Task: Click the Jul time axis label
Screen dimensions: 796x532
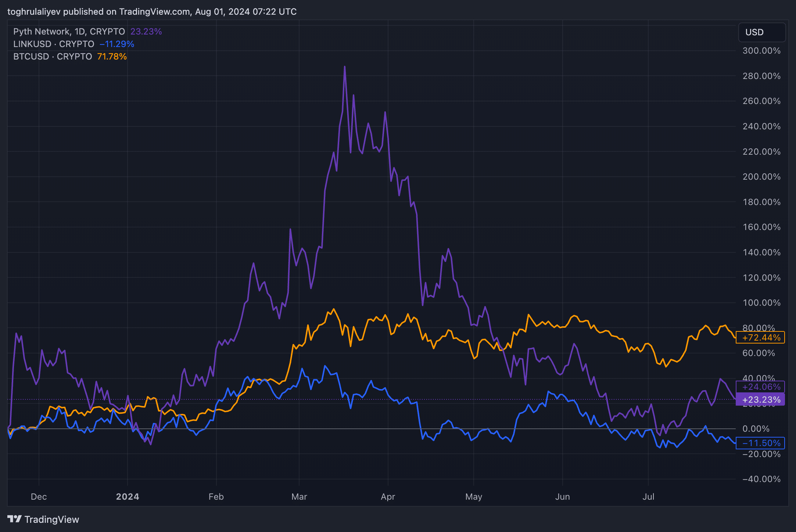Action: tap(648, 497)
